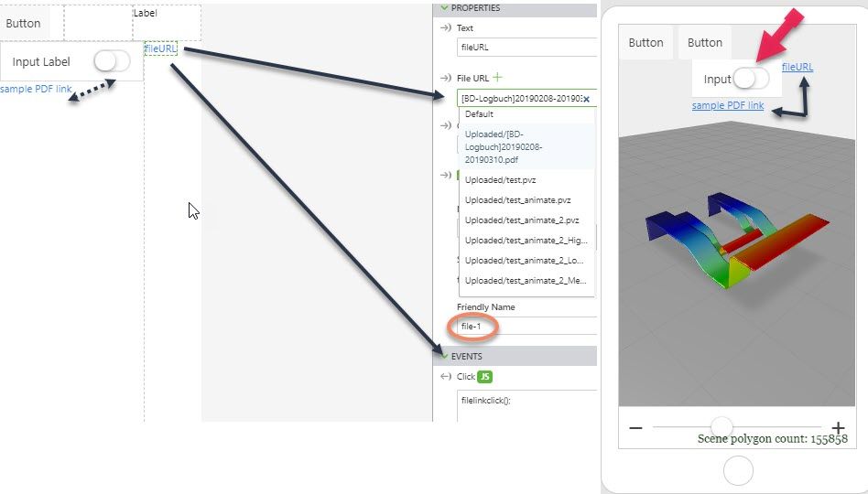Collapse the EVENTS section
Screen dimensions: 868x494
point(444,356)
